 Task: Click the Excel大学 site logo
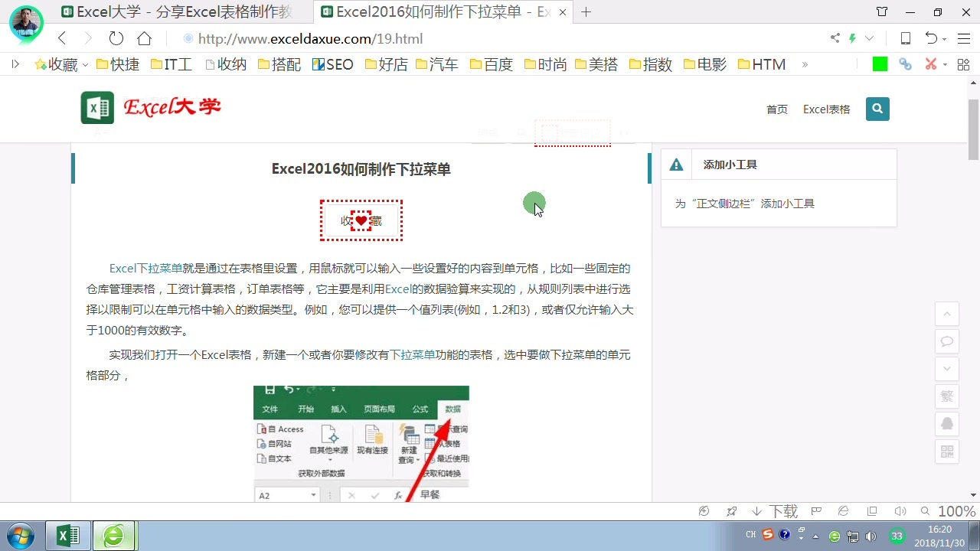[151, 107]
